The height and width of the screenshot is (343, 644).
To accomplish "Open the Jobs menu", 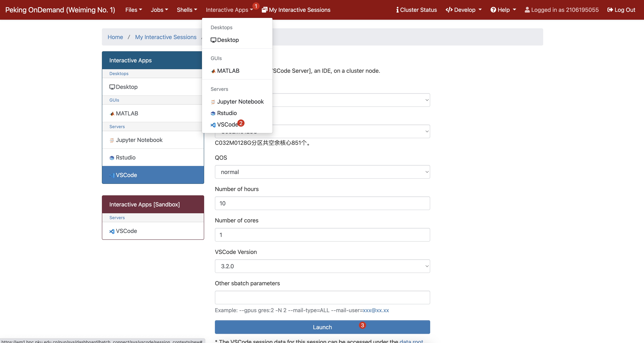I will (x=159, y=10).
